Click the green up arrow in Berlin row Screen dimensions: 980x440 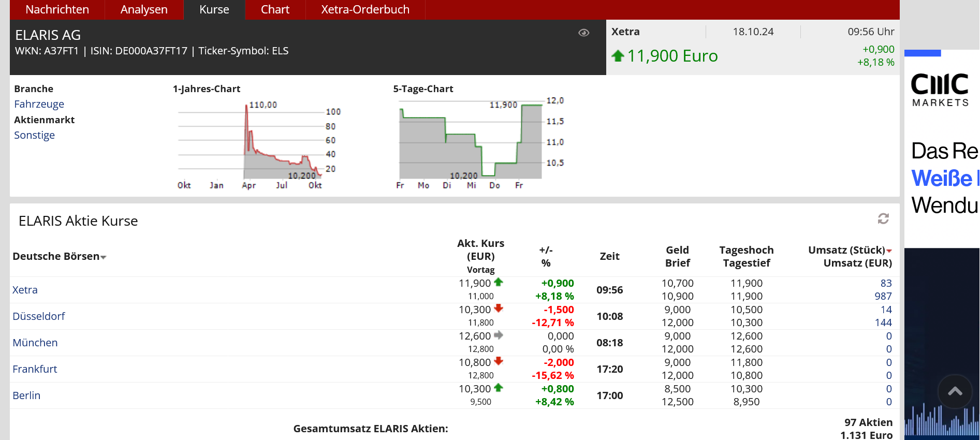click(499, 388)
